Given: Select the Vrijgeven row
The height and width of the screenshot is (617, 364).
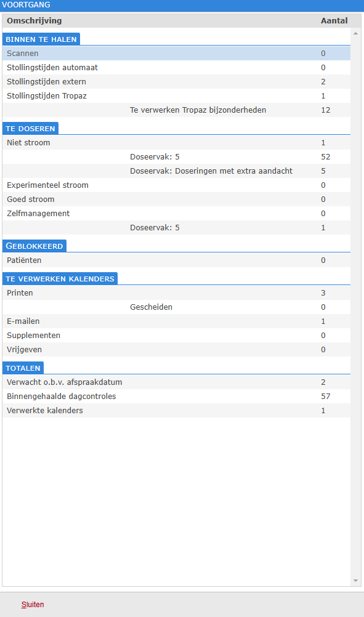Looking at the screenshot, I should tap(176, 349).
